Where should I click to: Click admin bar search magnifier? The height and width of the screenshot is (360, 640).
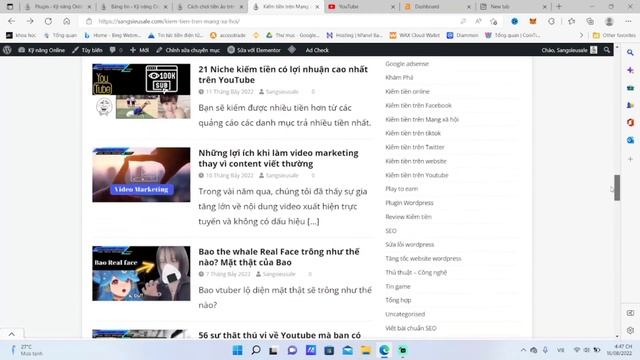pyautogui.click(x=607, y=50)
